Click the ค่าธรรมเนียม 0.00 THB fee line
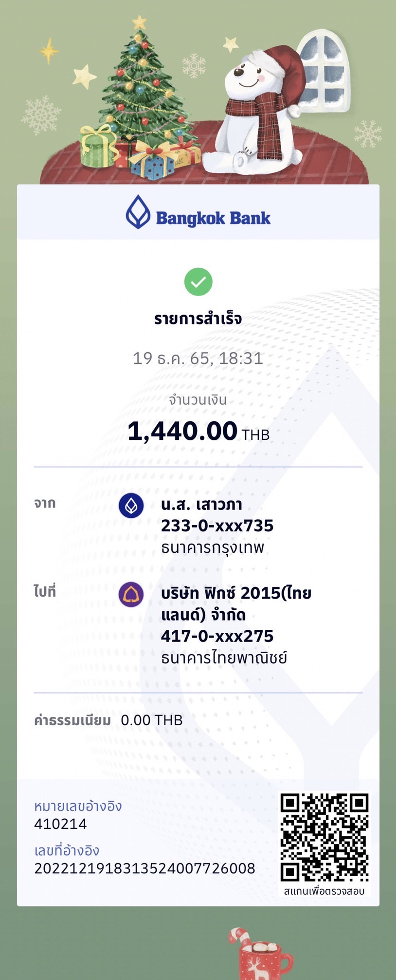Screen dimensions: 396x980 coord(108,720)
